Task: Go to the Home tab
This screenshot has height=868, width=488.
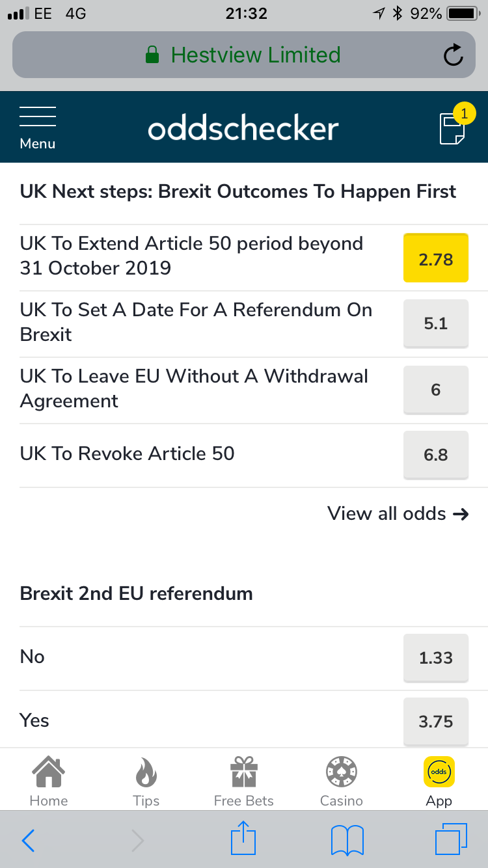Action: tap(49, 781)
